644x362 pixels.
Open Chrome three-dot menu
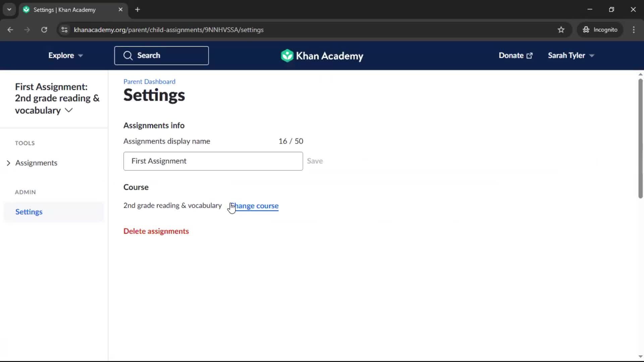tap(634, 30)
